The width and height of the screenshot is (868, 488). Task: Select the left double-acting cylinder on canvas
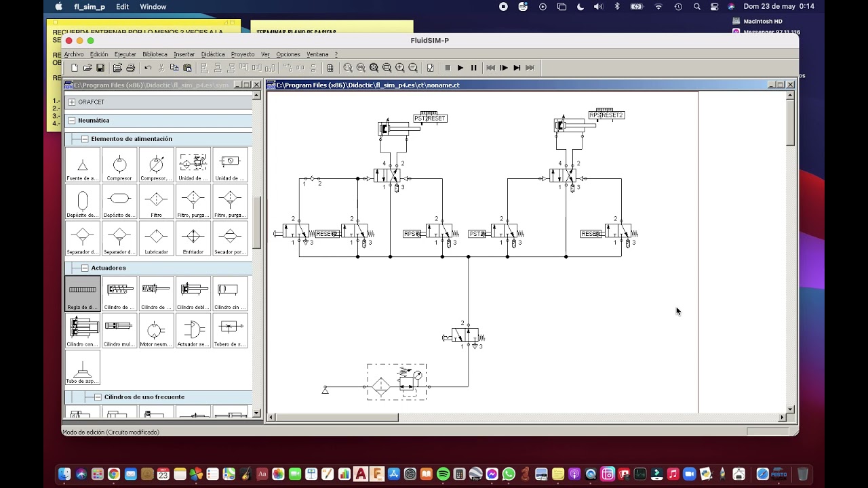(x=399, y=128)
